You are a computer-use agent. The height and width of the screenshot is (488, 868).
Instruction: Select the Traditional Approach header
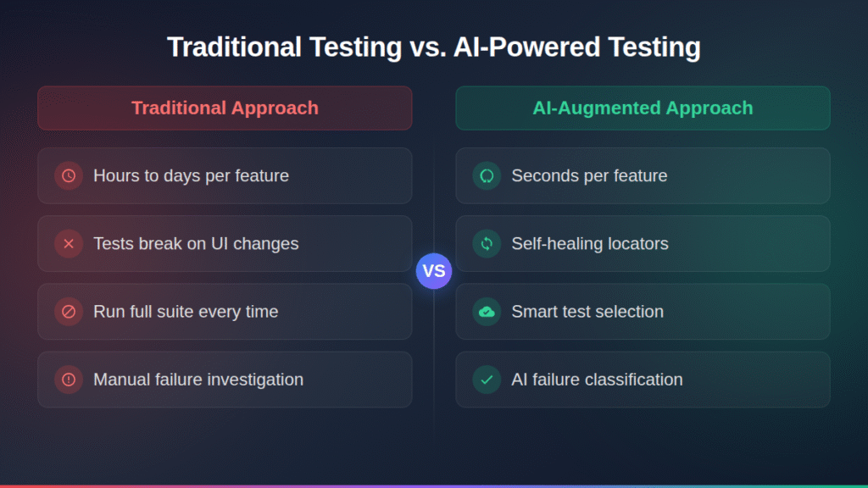(225, 108)
